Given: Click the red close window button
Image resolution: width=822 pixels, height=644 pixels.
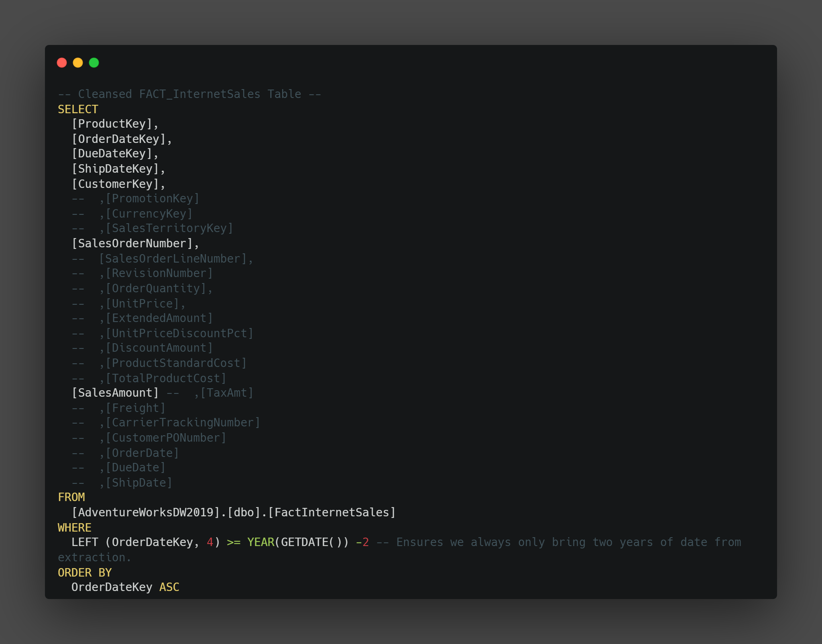Looking at the screenshot, I should coord(62,63).
